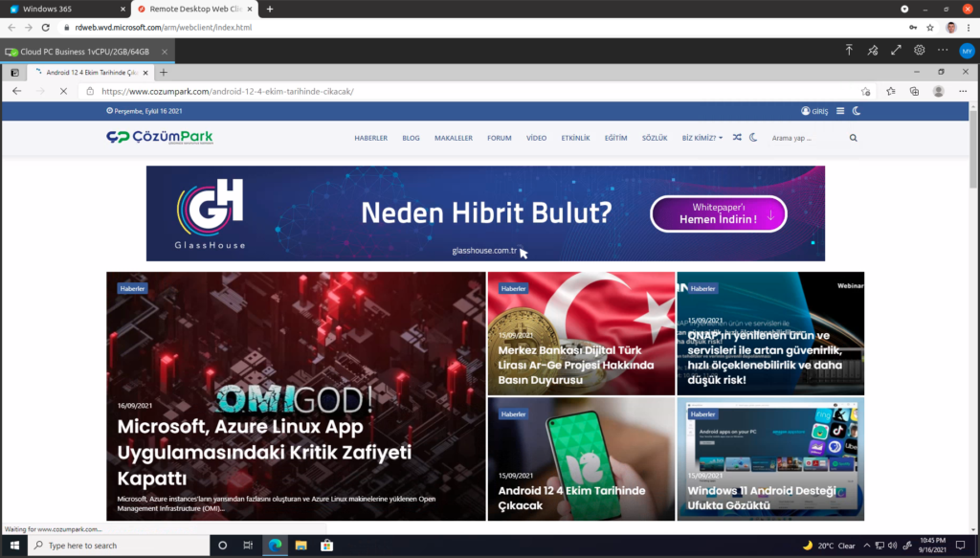Click the MY user account badge
This screenshot has width=980, height=558.
[x=967, y=52]
